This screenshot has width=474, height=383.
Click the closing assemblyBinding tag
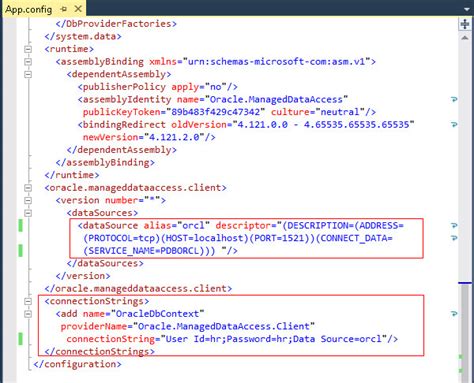[105, 162]
